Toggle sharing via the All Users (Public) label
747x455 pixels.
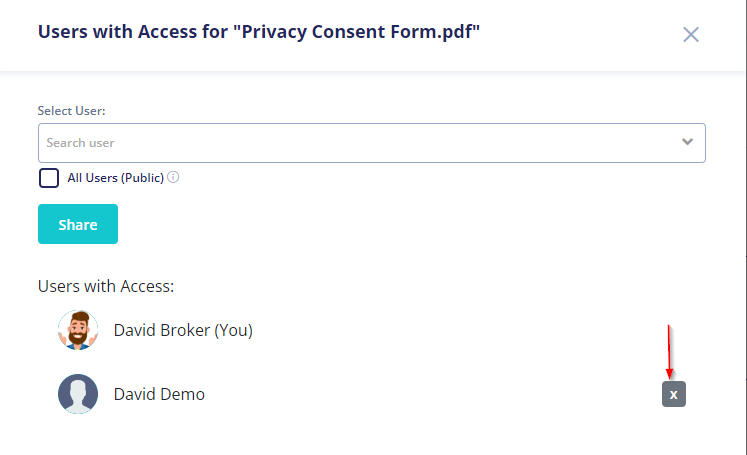coord(115,178)
